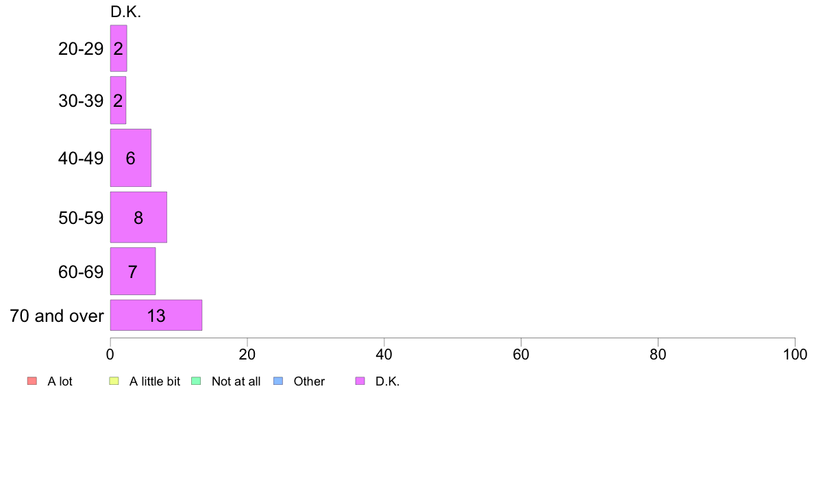This screenshot has width=814, height=504.
Task: Click the 'Not at all' legend text
Action: point(236,381)
